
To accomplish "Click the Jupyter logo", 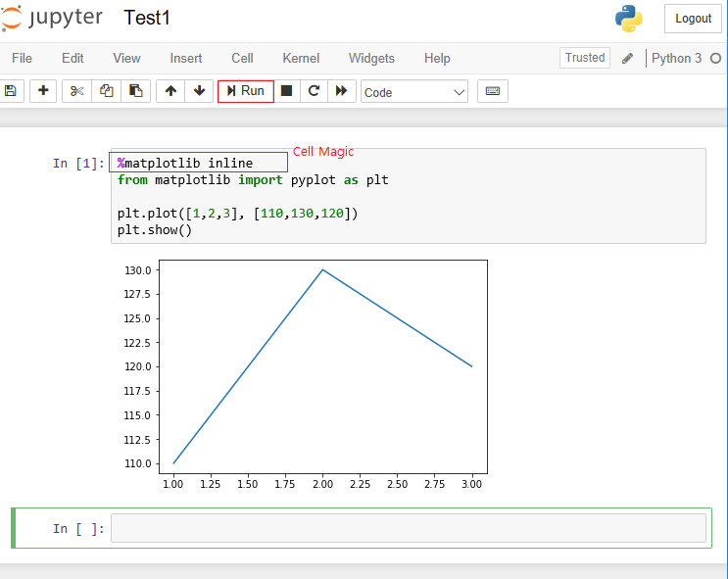I will [x=51, y=18].
